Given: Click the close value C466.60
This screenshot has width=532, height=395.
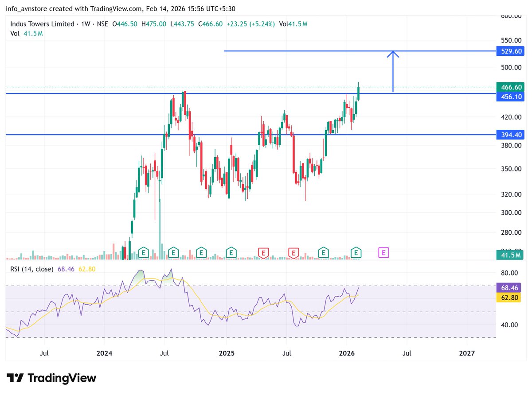Looking at the screenshot, I should coord(211,24).
